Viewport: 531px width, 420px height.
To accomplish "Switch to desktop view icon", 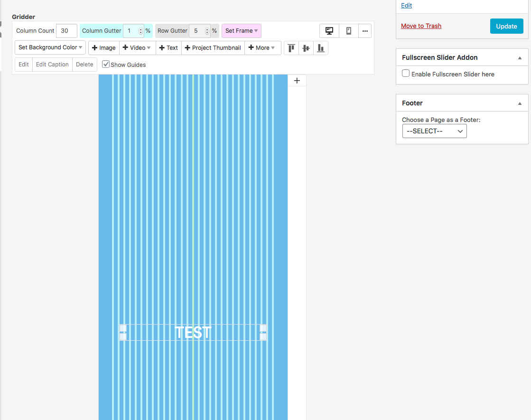I will (329, 31).
